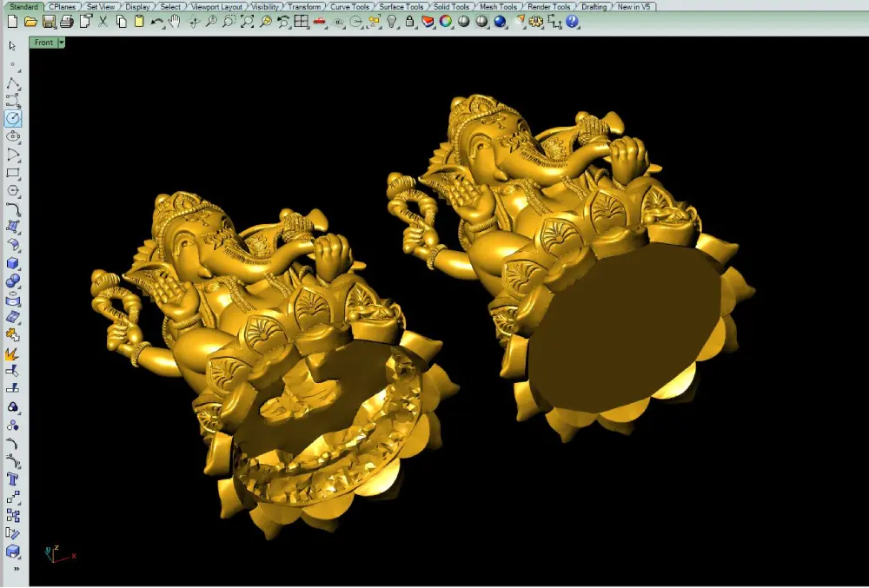
Task: Switch to the Mesh Tools tab
Action: pyautogui.click(x=498, y=7)
